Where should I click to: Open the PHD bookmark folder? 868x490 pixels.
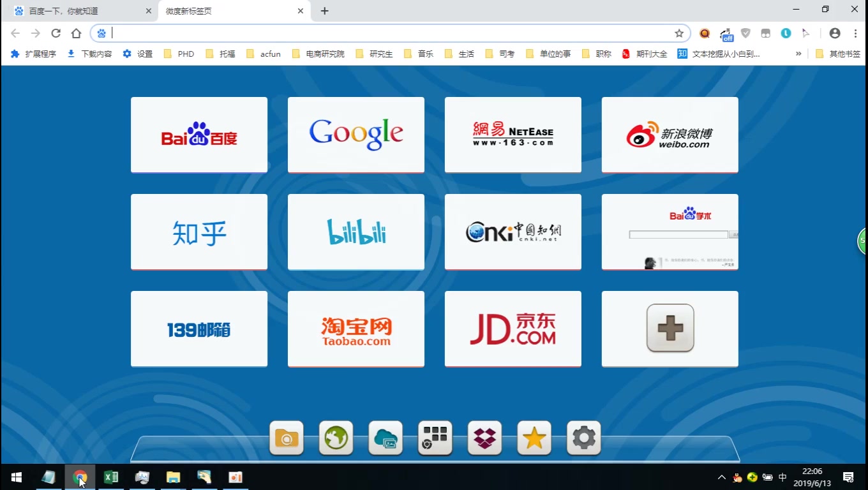click(179, 54)
